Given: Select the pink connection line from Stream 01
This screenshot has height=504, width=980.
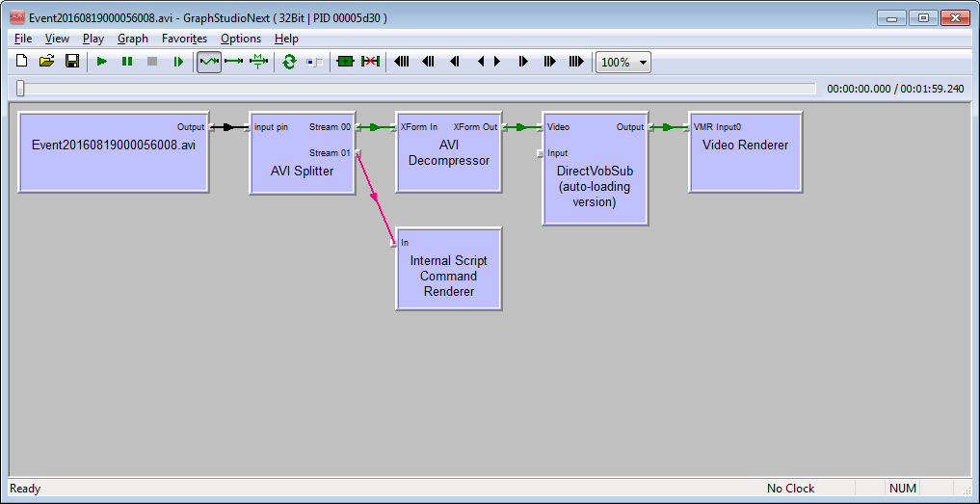Looking at the screenshot, I should [x=376, y=199].
